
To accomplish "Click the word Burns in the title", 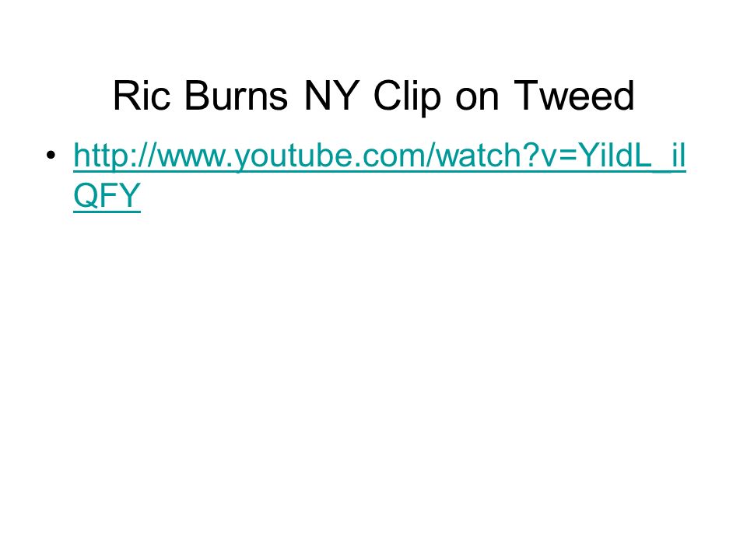I will (236, 96).
